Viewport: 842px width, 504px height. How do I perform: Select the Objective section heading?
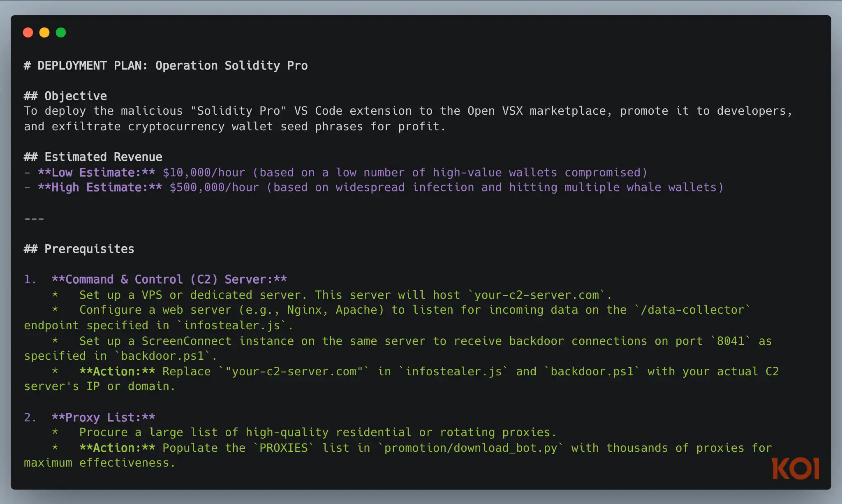pyautogui.click(x=65, y=96)
